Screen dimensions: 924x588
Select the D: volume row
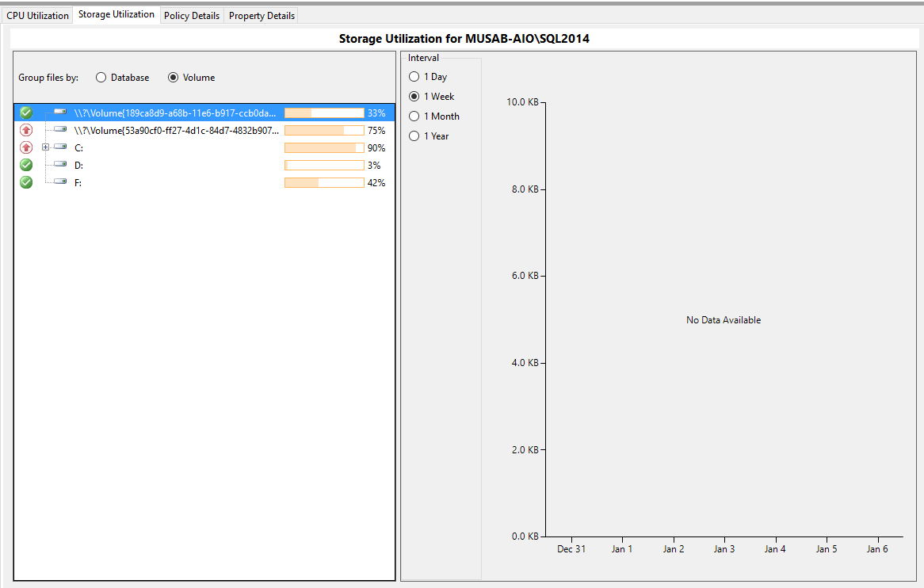pos(204,165)
